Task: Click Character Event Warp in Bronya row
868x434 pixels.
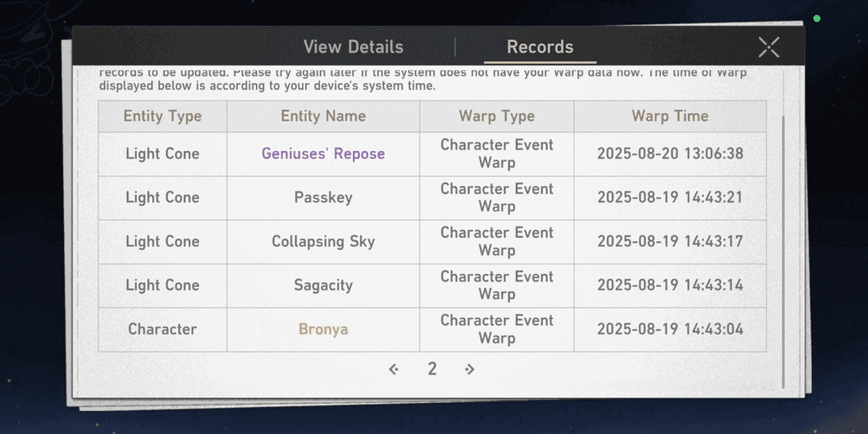Action: (497, 330)
